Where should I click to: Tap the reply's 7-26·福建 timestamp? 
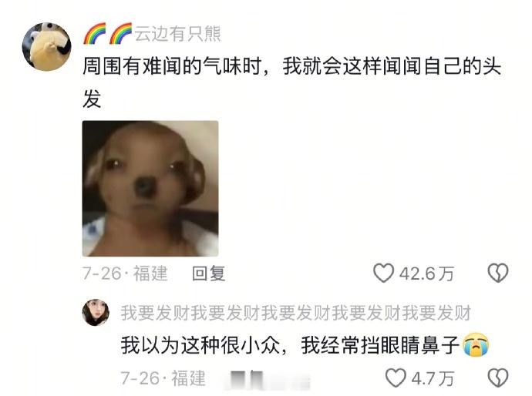[163, 378]
